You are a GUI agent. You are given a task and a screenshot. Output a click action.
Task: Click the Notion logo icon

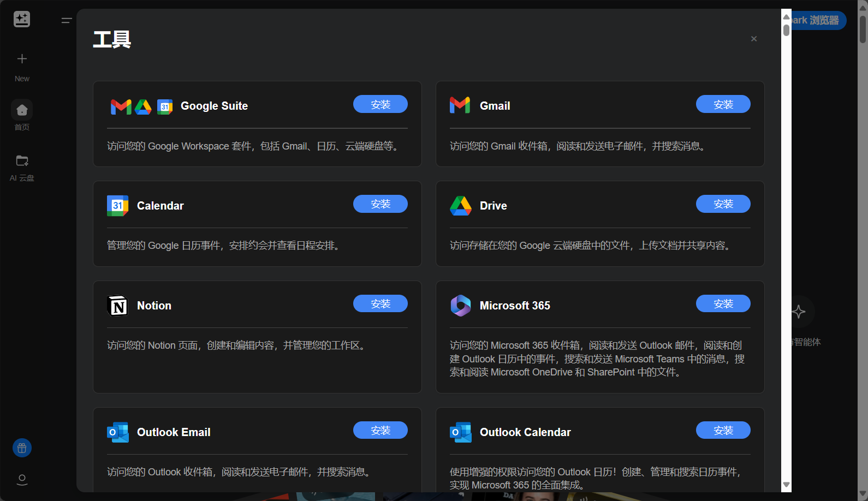point(118,306)
